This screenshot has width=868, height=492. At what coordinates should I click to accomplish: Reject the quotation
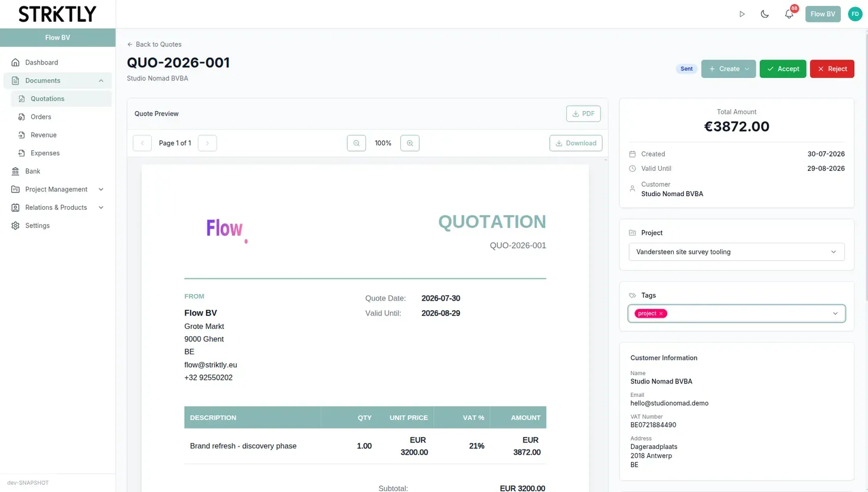tap(831, 69)
